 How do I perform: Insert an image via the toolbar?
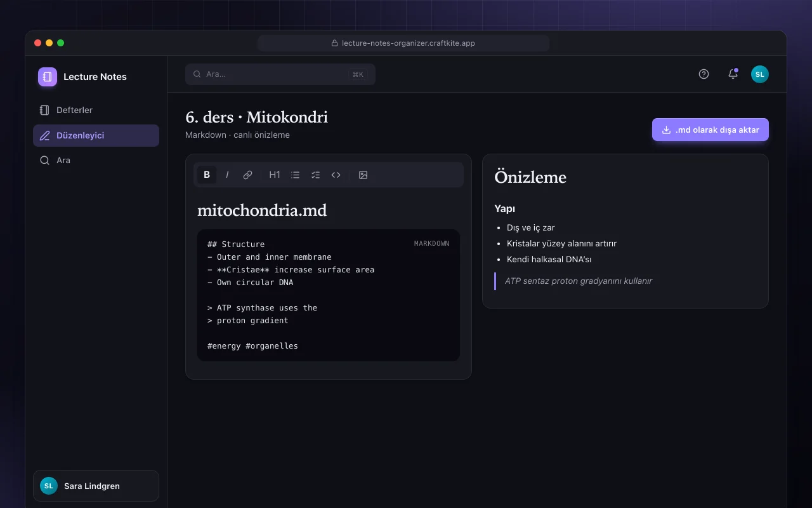point(363,175)
